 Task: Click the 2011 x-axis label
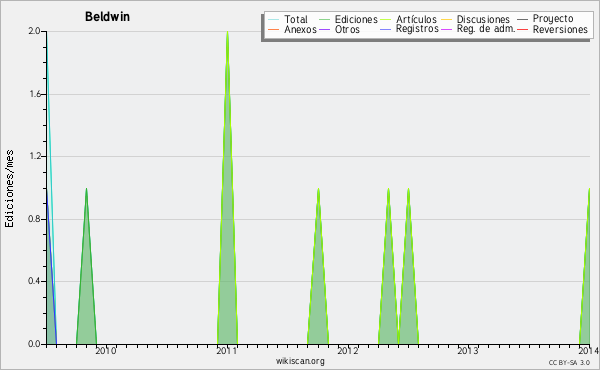point(227,351)
